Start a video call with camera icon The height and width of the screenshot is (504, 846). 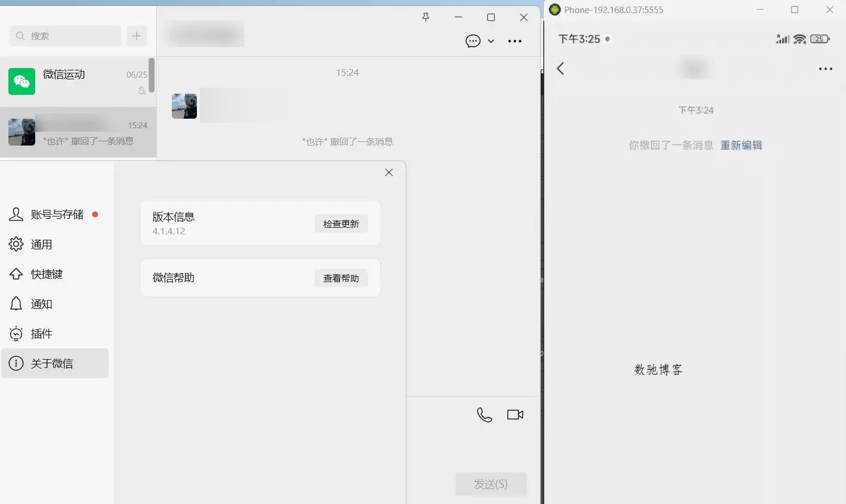tap(515, 415)
